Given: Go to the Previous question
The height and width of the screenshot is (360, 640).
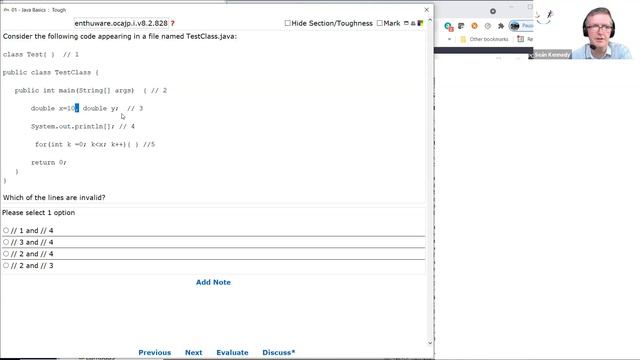Looking at the screenshot, I should tap(154, 353).
